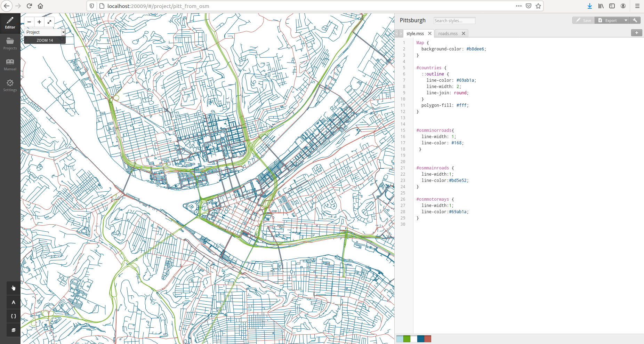Click the #168 line-color value

click(456, 143)
